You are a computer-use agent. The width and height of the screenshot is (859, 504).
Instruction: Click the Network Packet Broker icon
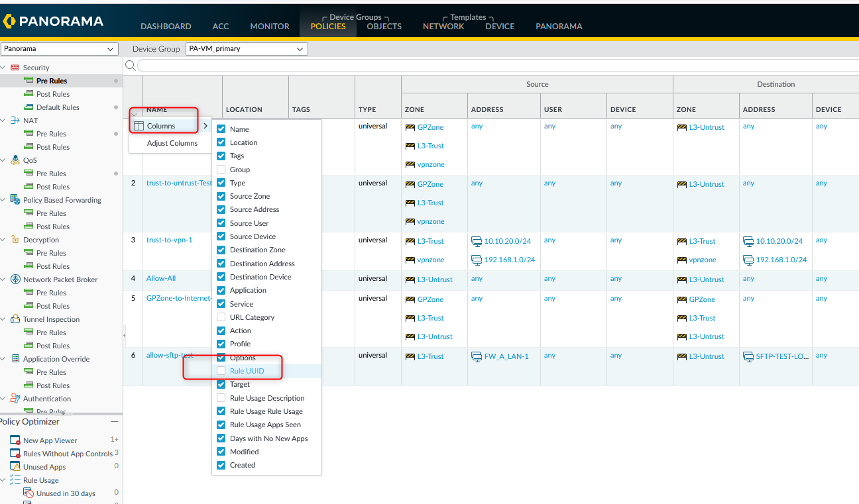(15, 279)
